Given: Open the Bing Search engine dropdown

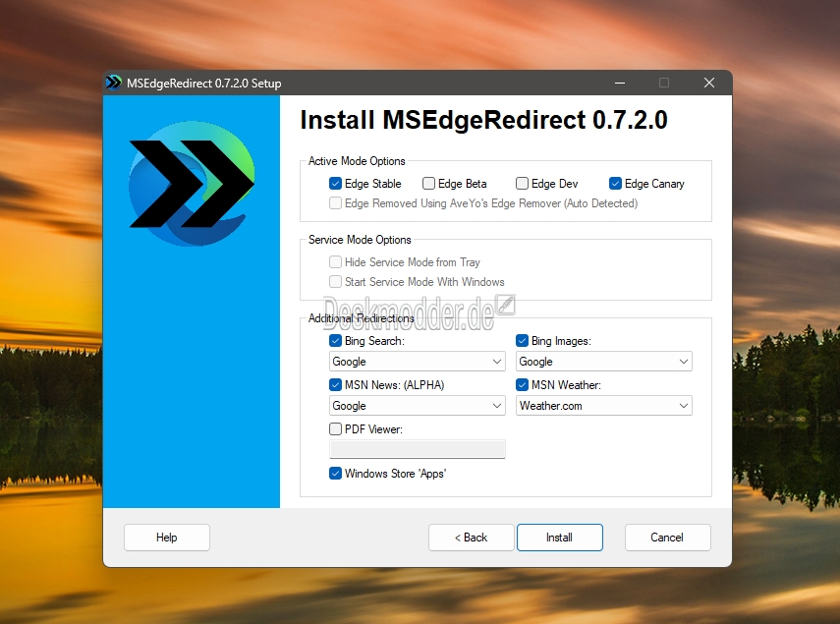Looking at the screenshot, I should coord(417,362).
